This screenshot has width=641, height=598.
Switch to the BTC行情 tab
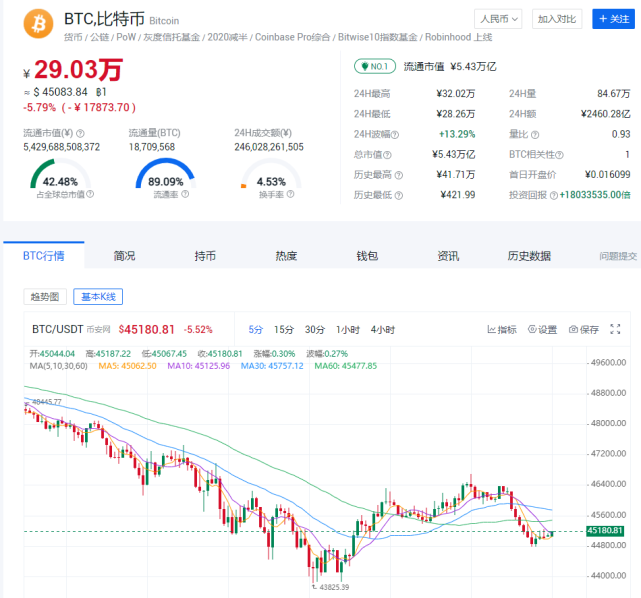(x=44, y=255)
